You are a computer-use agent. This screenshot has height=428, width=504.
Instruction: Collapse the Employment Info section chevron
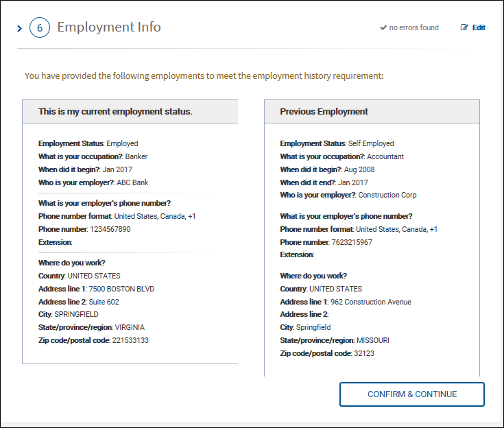click(19, 29)
